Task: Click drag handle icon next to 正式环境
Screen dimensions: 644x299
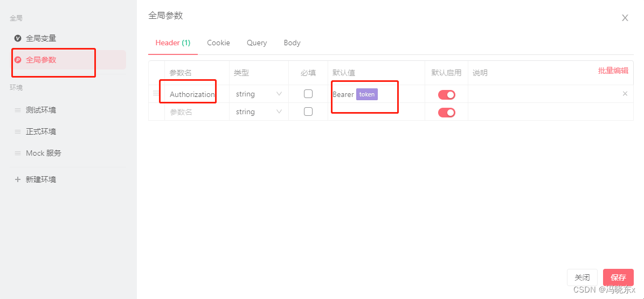Action: coord(18,132)
